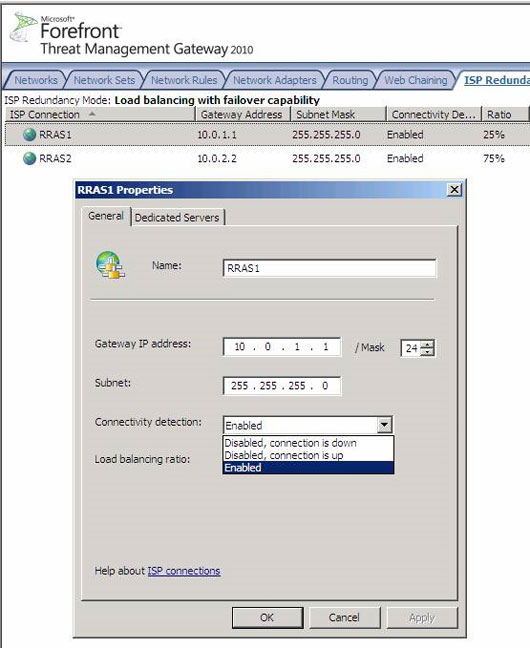The image size is (530, 648).
Task: Decrease the Mask value with down arrow
Action: [427, 352]
